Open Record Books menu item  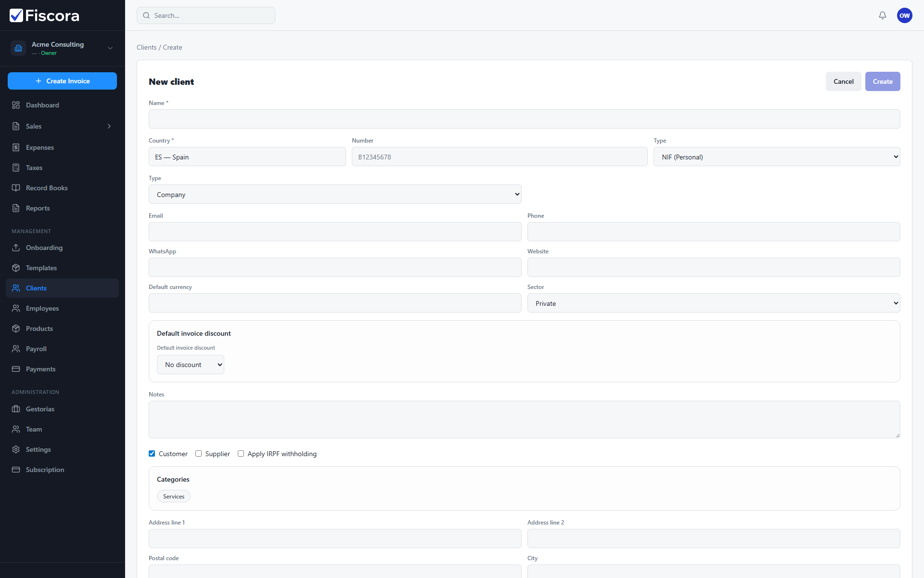click(x=62, y=188)
